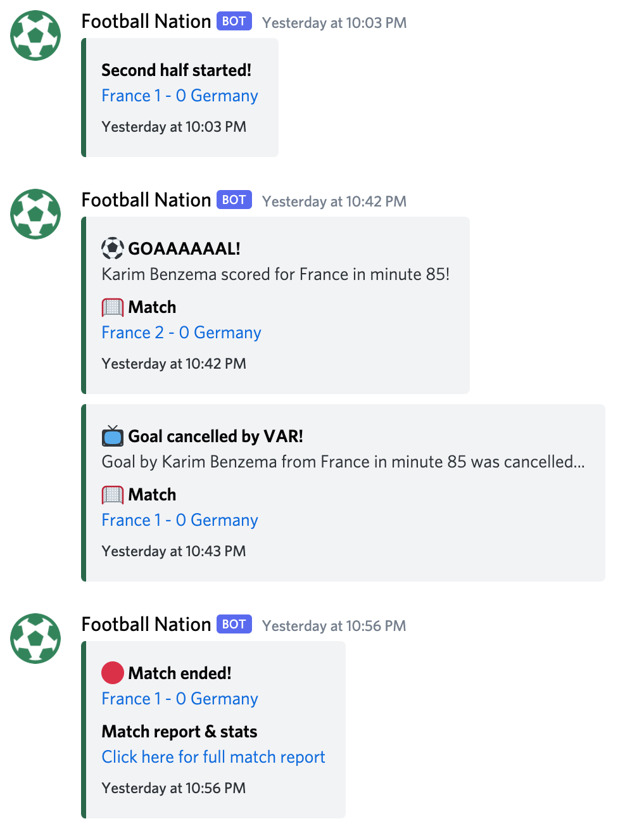The height and width of the screenshot is (840, 618).
Task: Open France 1 - 0 Germany link under Match ended
Action: click(x=180, y=699)
